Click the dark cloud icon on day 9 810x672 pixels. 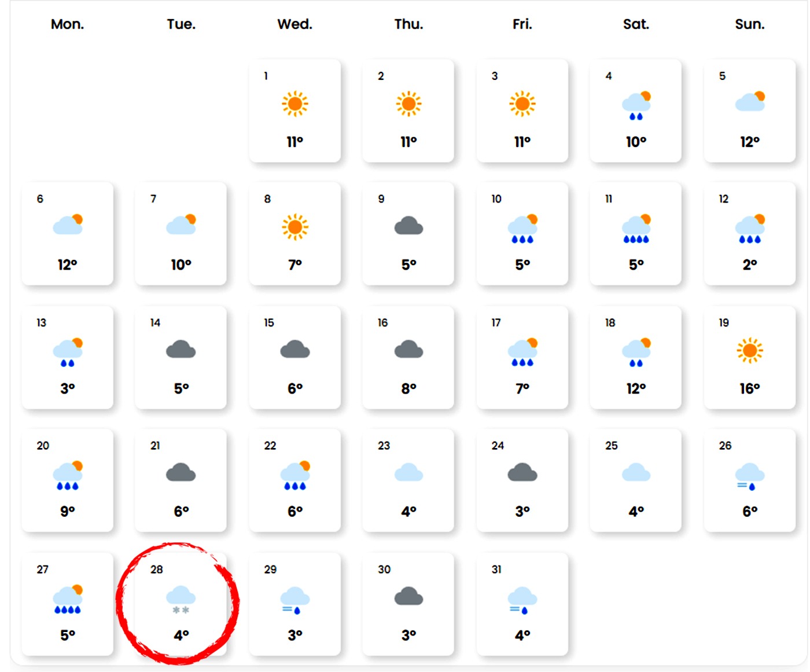(408, 226)
